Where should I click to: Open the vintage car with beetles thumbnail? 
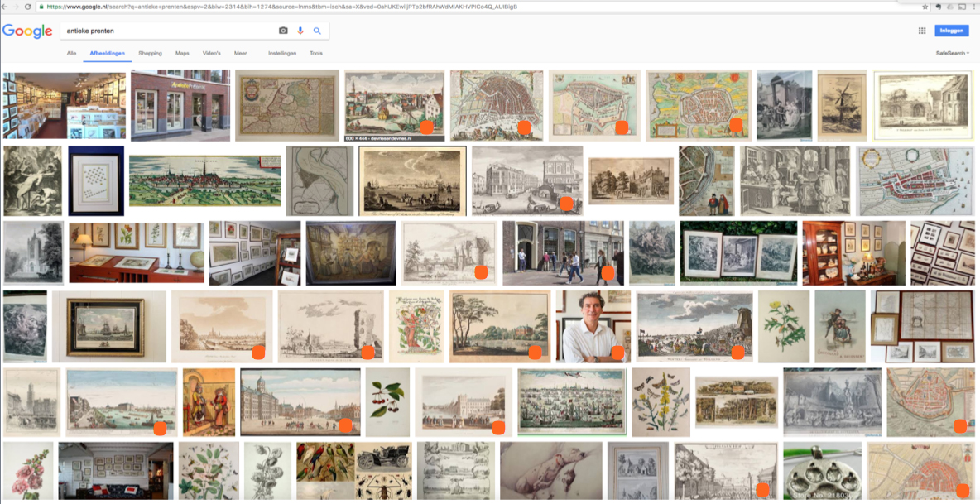pyautogui.click(x=384, y=473)
